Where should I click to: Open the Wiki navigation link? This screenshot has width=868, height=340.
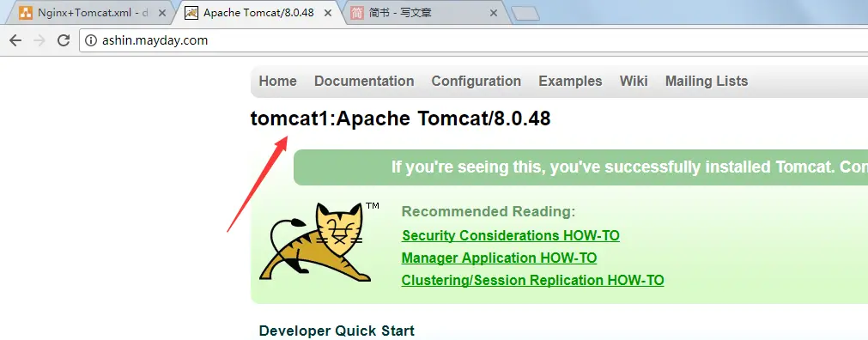[634, 82]
